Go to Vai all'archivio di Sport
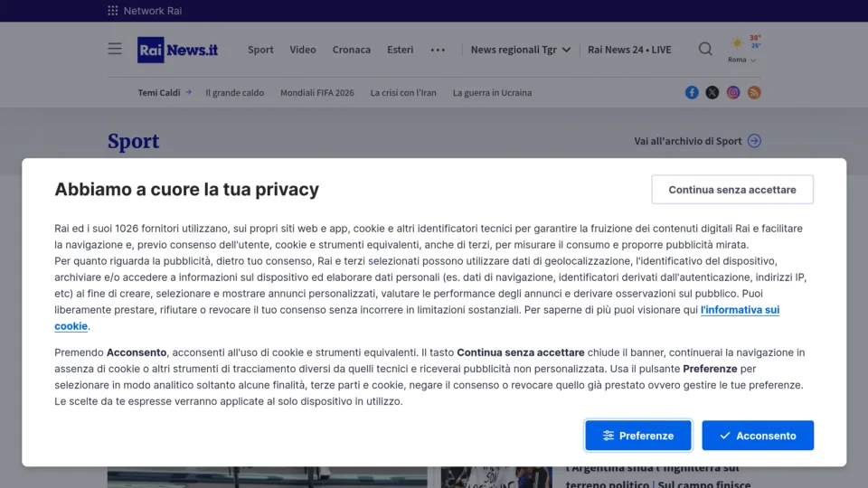The width and height of the screenshot is (868, 488). click(687, 141)
